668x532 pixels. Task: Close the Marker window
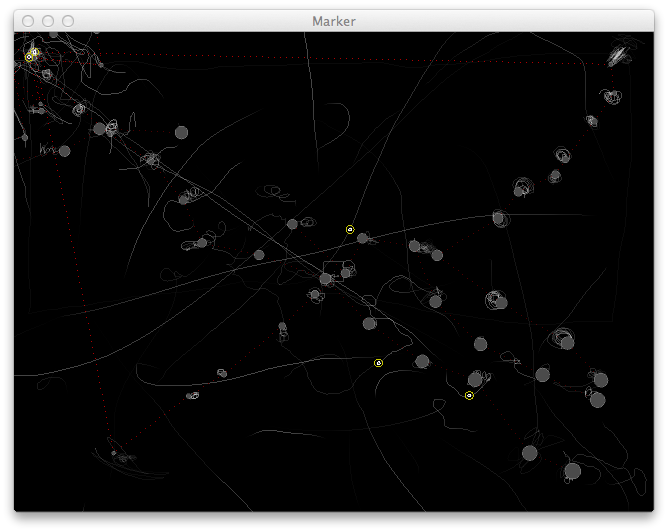point(28,21)
